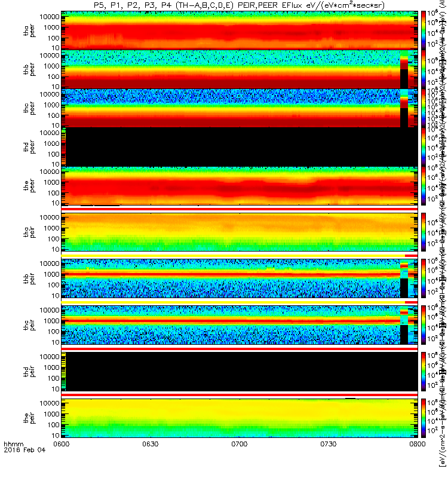Click the 100 tick of thc peer panel
448x478 pixels.
click(53, 115)
